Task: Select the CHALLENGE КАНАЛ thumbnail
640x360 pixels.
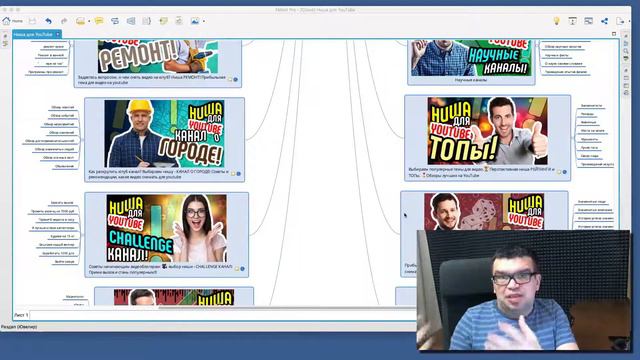Action: pyautogui.click(x=167, y=228)
